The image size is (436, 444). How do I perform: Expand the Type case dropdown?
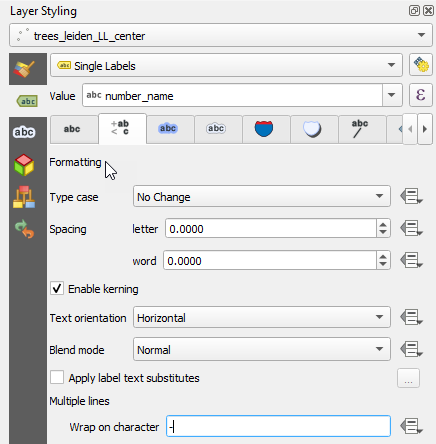[262, 196]
